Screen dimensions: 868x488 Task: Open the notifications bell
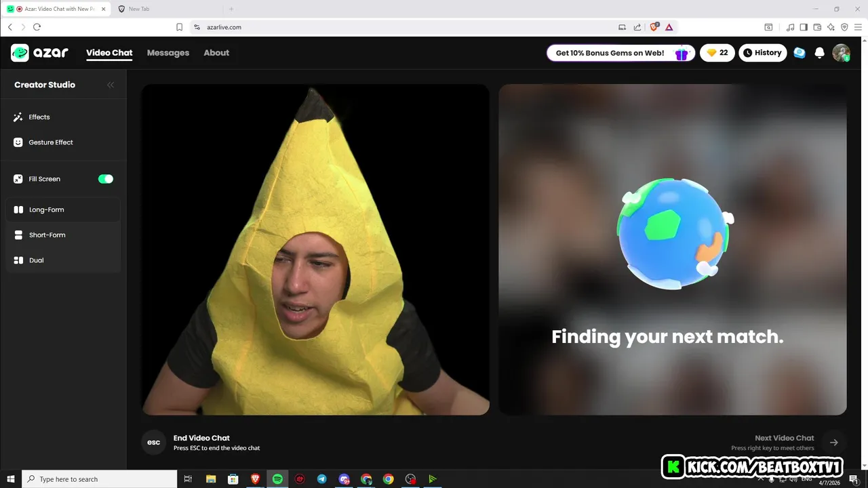pos(819,53)
